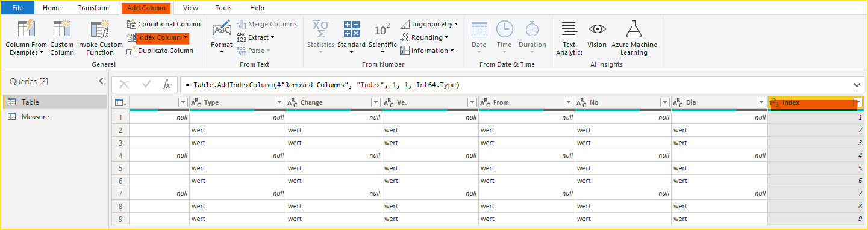Viewport: 868px width, 230px height.
Task: Open Scientific operations icon
Action: tap(382, 30)
